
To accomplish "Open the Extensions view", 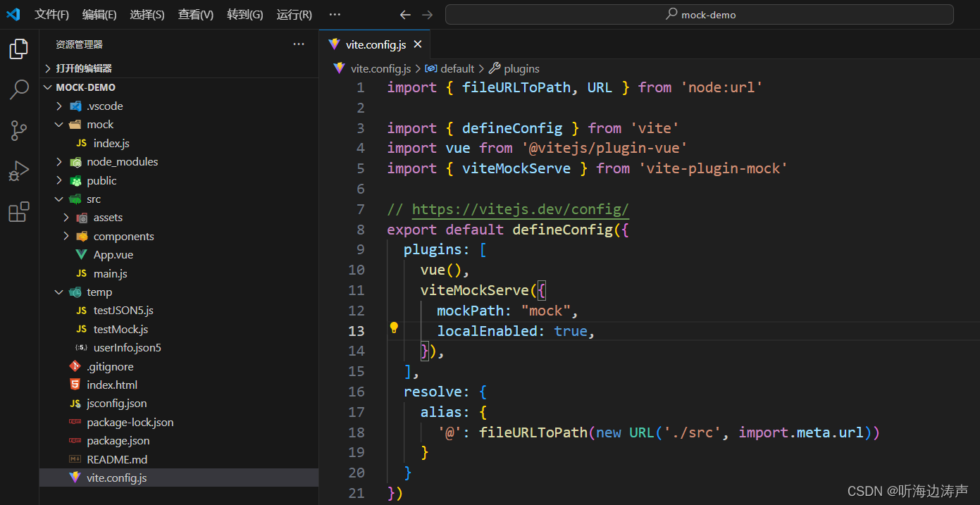I will pyautogui.click(x=18, y=211).
